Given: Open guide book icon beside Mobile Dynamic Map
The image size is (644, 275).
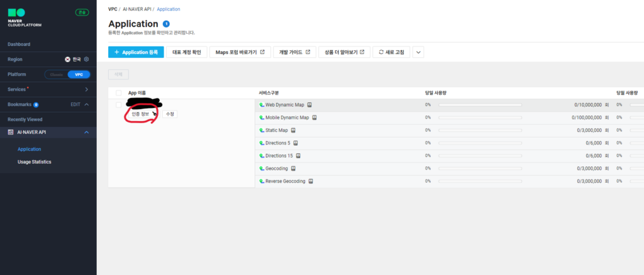Looking at the screenshot, I should pos(314,117).
